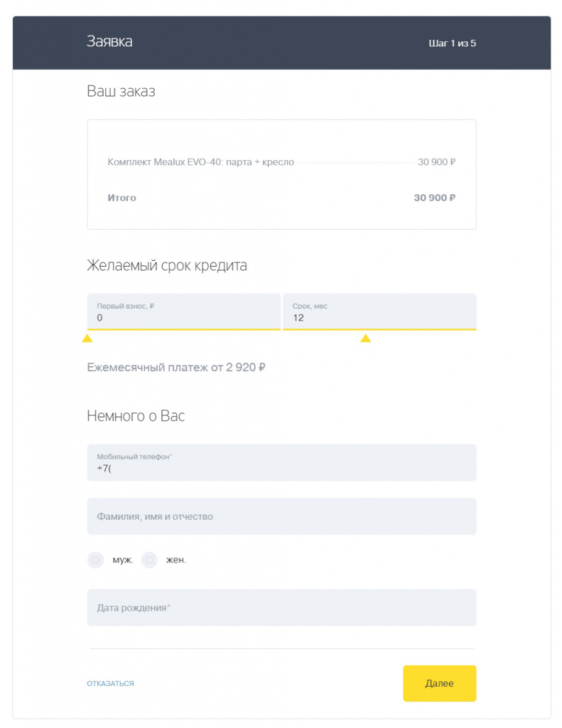Click the yellow loan term slider handle

click(366, 338)
